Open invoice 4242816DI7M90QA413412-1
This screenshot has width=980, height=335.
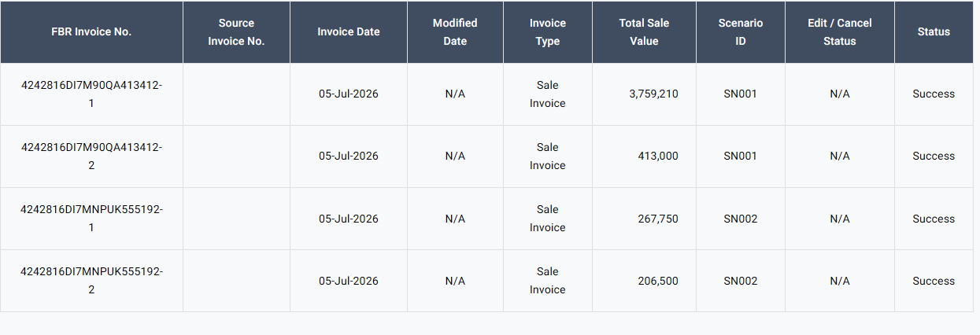(x=91, y=94)
